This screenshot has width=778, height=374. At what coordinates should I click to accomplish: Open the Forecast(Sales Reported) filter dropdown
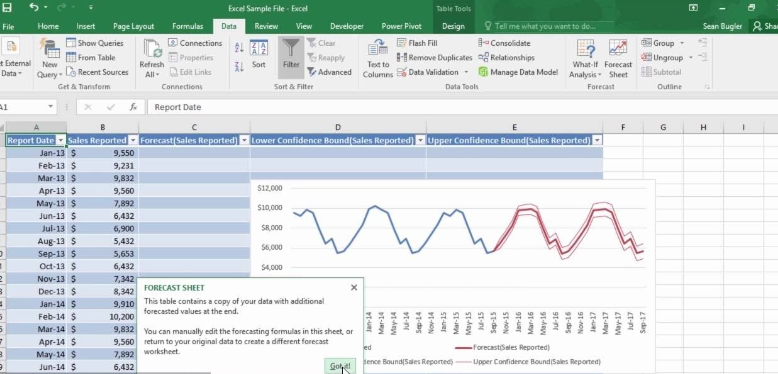(x=244, y=140)
